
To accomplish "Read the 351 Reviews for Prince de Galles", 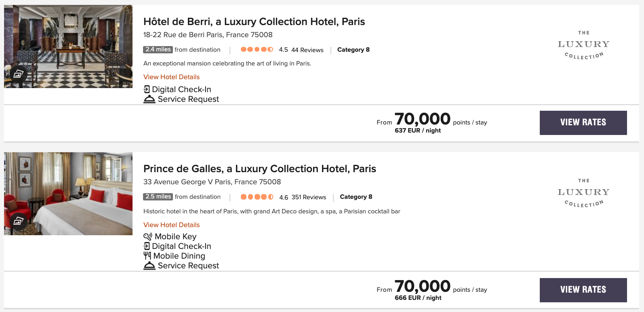I will pyautogui.click(x=308, y=197).
